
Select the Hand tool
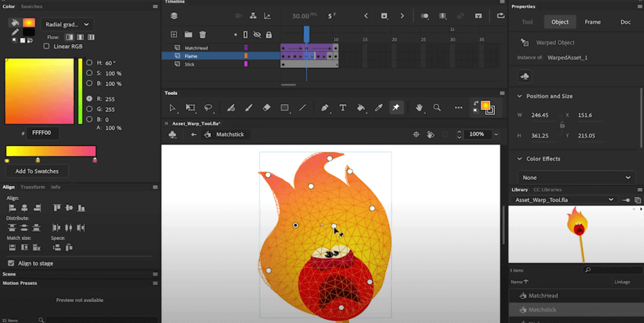point(419,108)
